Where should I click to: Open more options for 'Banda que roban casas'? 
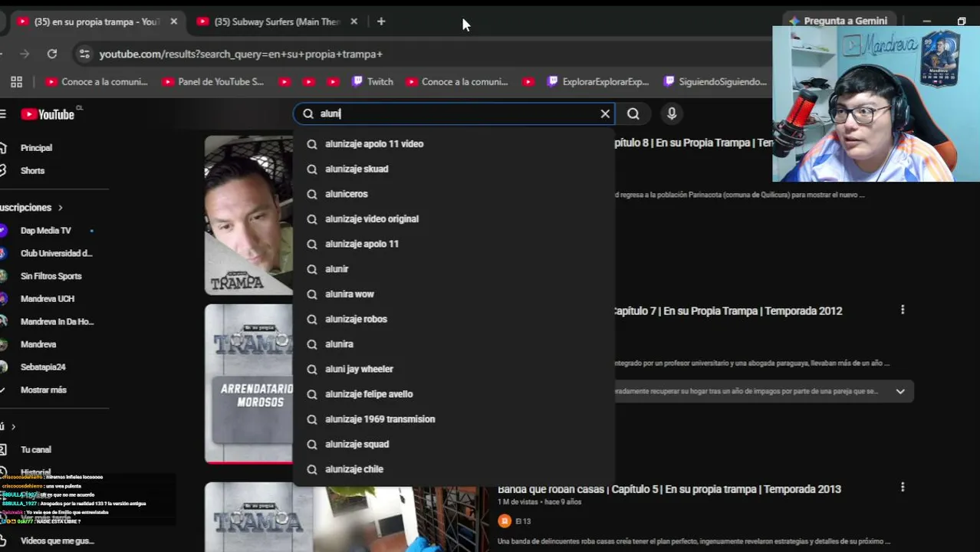pos(903,487)
